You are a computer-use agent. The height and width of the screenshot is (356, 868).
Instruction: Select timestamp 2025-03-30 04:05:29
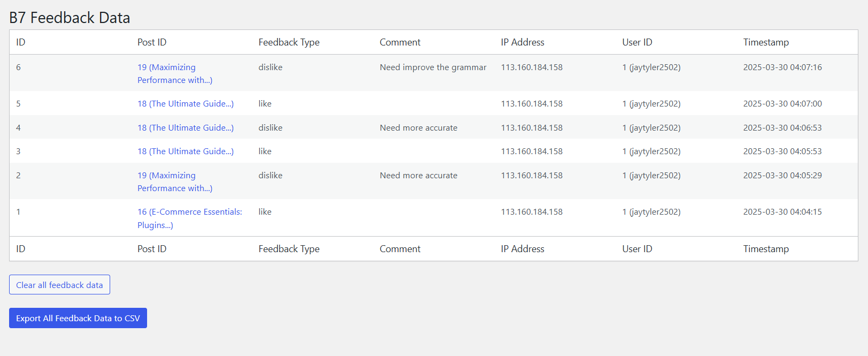pos(782,175)
